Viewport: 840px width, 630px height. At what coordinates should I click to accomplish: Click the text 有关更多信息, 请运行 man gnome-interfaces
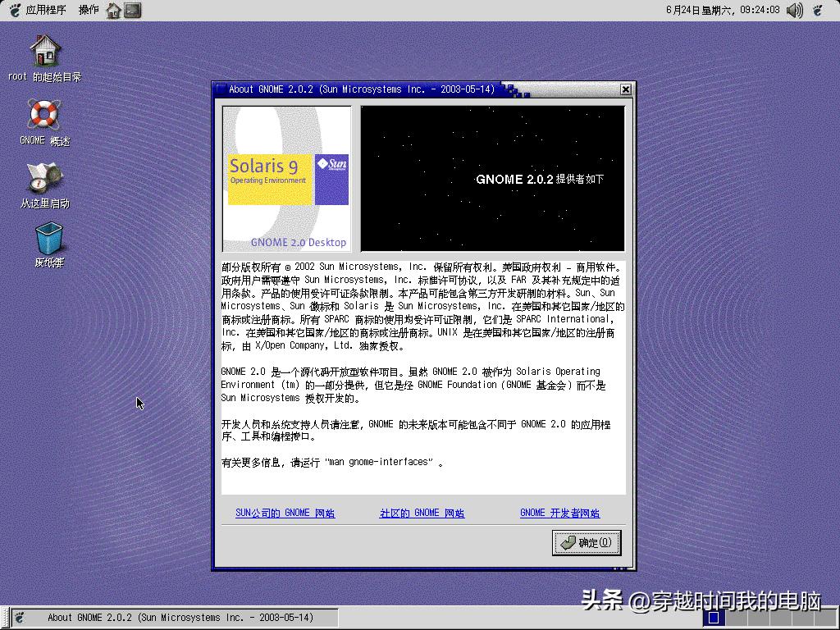coord(332,462)
